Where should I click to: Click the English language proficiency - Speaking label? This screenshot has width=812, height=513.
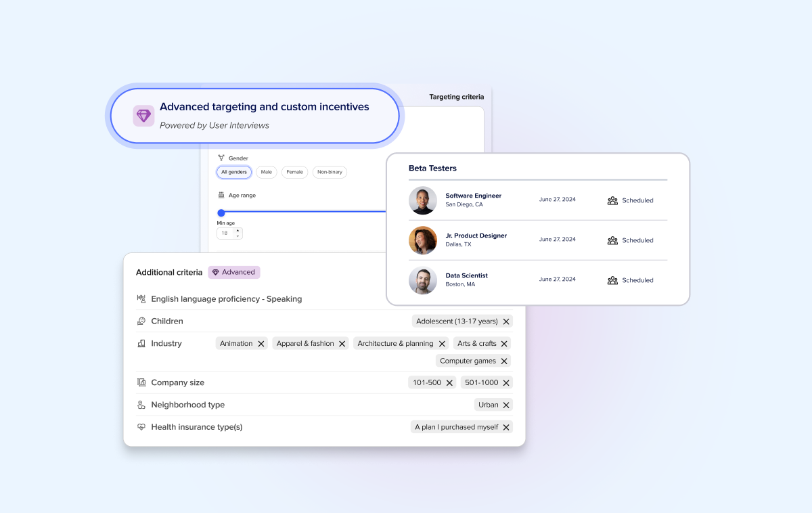tap(227, 298)
